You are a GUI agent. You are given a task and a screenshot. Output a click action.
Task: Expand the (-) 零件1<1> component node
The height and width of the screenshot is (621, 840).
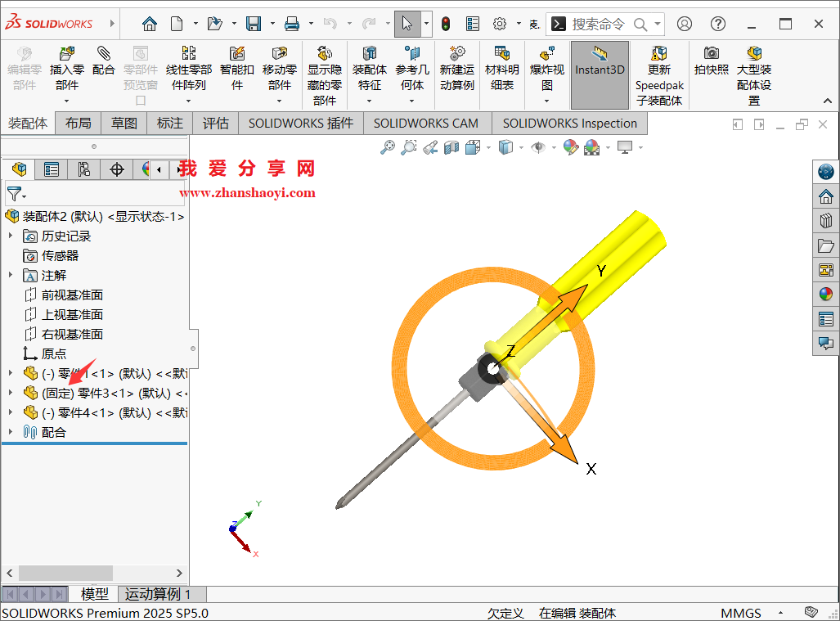pyautogui.click(x=10, y=373)
